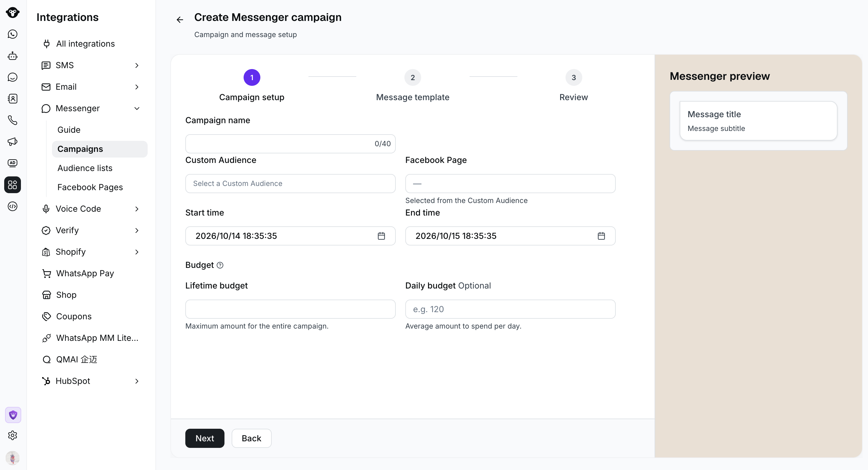Screen dimensions: 868x470
Task: Click the back arrow beside page title
Action: point(180,20)
